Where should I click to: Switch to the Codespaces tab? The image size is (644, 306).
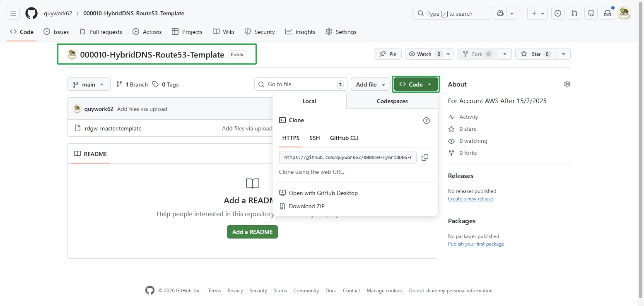pos(391,101)
